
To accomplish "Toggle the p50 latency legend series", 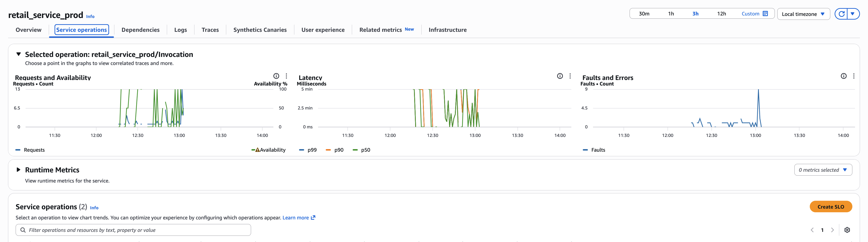I will (361, 150).
